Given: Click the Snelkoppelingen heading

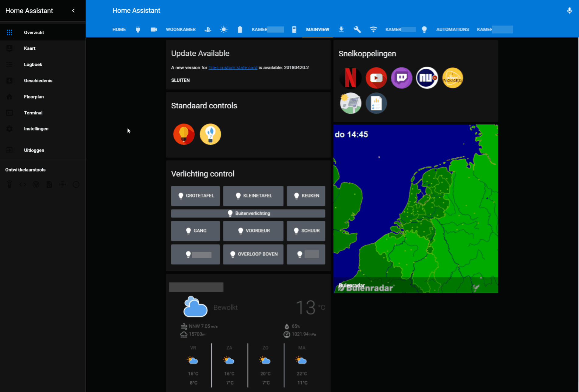Looking at the screenshot, I should pyautogui.click(x=367, y=54).
